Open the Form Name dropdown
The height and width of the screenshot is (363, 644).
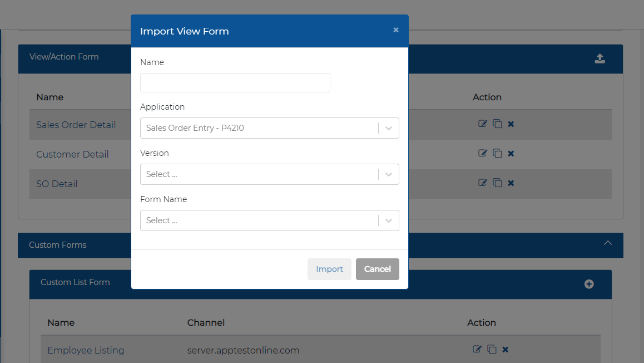point(388,220)
